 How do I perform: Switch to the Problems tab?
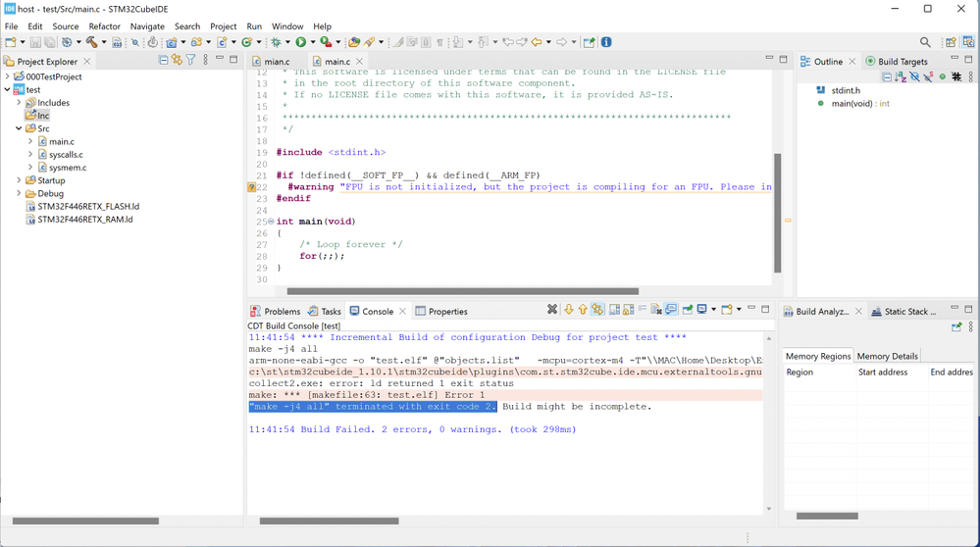pyautogui.click(x=276, y=311)
